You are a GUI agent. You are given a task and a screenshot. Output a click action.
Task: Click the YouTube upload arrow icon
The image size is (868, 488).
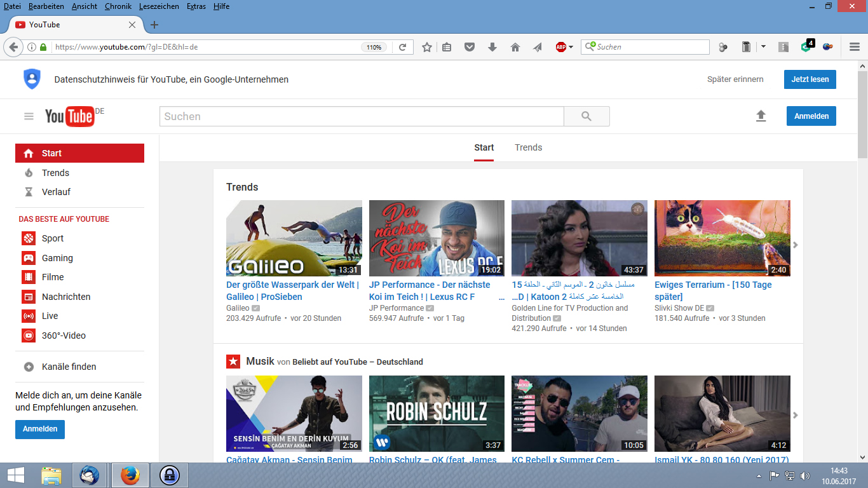pos(761,116)
